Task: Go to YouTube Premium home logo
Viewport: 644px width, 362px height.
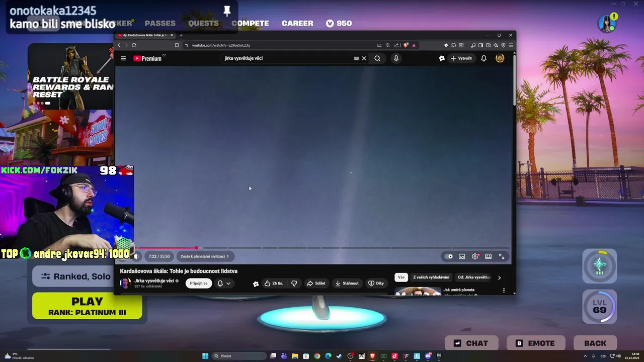Action: point(147,58)
